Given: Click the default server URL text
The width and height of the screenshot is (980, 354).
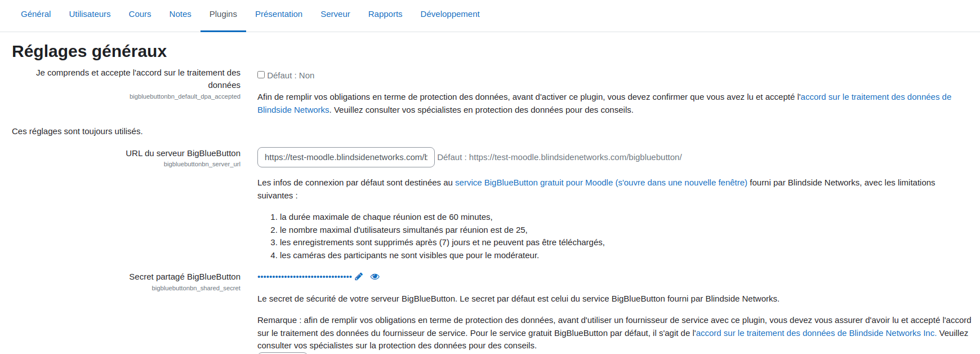Looking at the screenshot, I should tap(559, 157).
